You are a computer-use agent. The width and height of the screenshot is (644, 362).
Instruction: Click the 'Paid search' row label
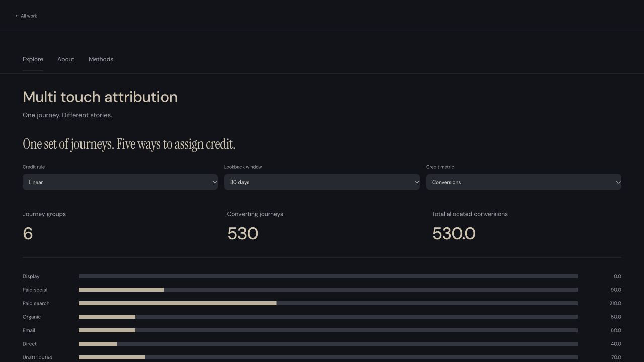pyautogui.click(x=36, y=303)
